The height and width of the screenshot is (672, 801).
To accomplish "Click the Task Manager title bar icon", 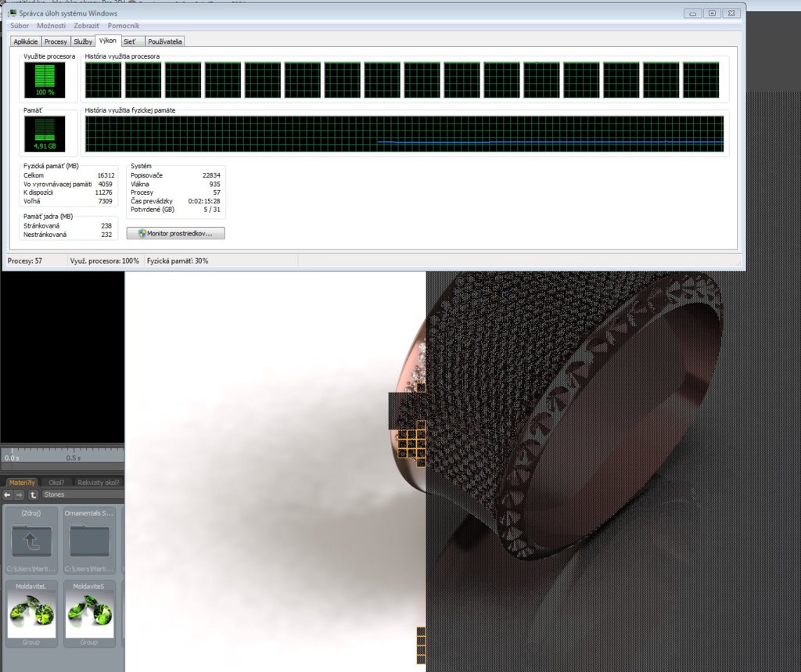I will tap(13, 13).
